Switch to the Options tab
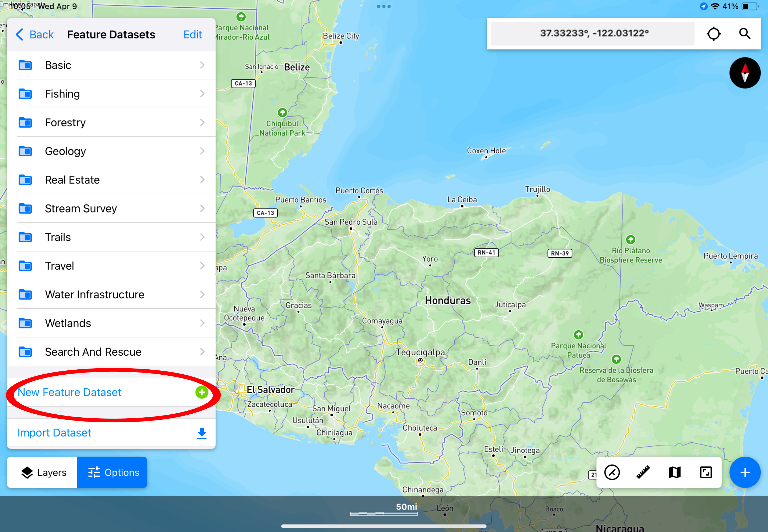 point(112,472)
